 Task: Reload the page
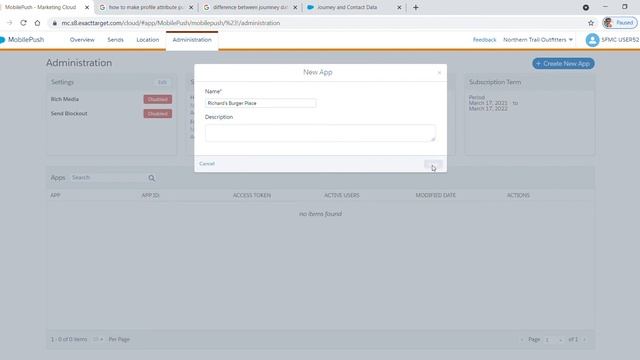pos(23,23)
